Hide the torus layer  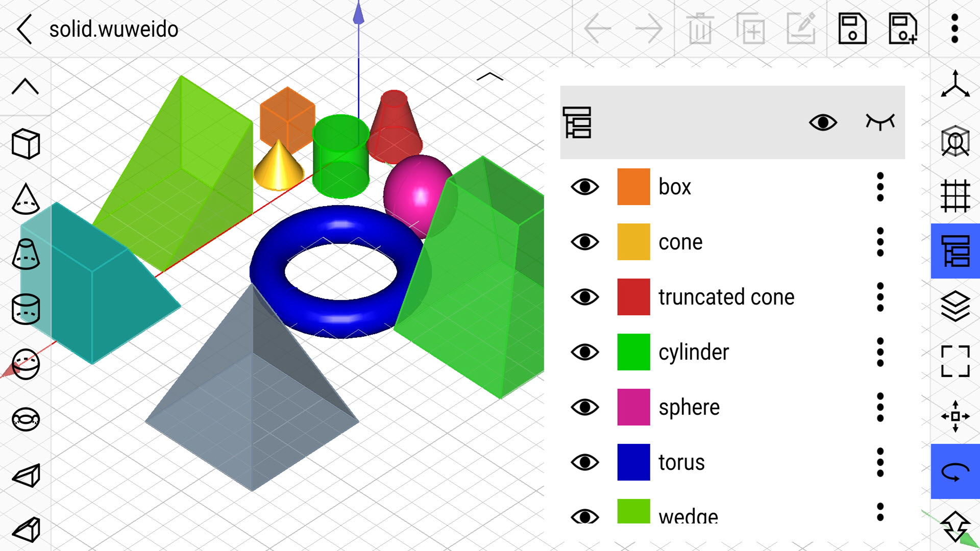pos(583,462)
